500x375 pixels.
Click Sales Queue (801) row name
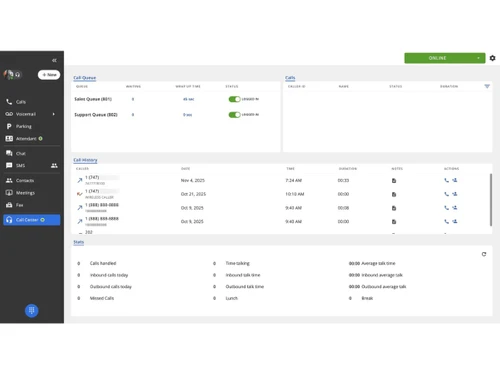coord(93,99)
